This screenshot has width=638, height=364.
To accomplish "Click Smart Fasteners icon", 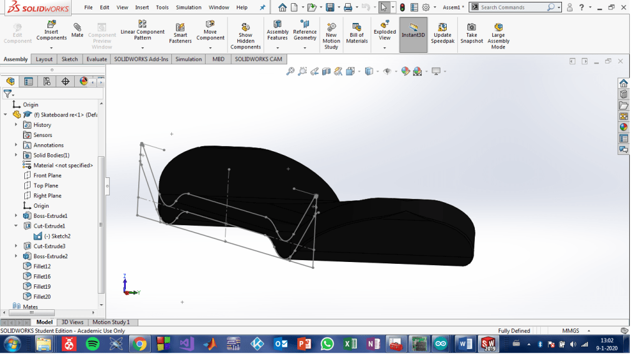I will [x=180, y=33].
